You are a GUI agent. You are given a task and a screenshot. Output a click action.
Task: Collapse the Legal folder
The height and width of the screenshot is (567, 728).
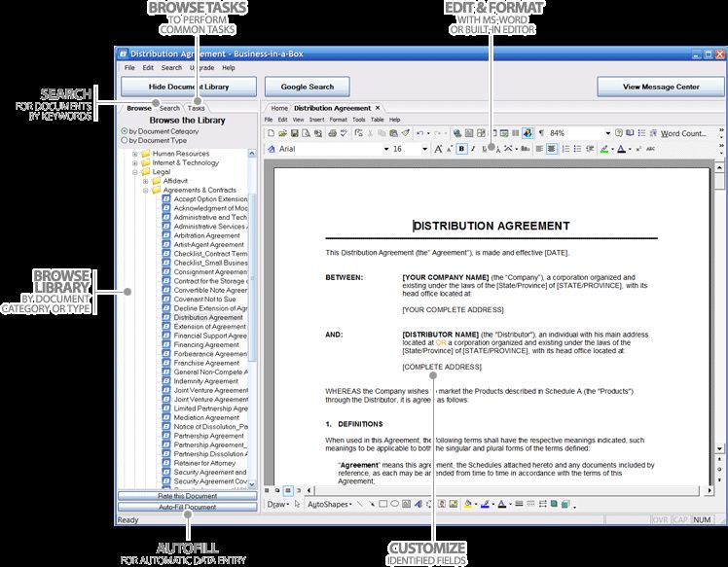(x=135, y=172)
